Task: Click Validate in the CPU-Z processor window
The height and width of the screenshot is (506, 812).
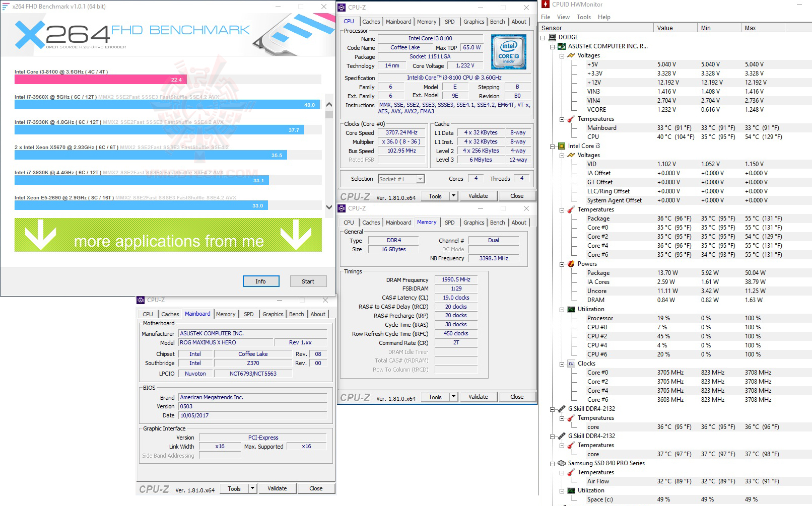Action: coord(478,196)
